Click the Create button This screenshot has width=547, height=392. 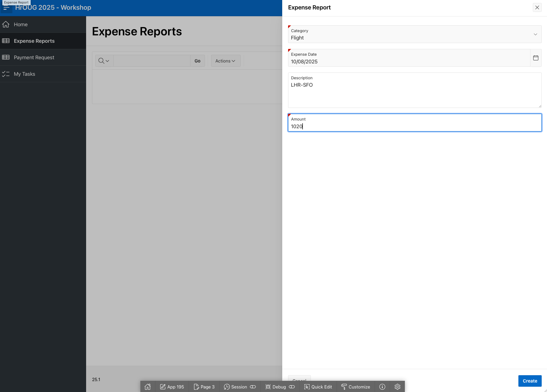click(530, 381)
